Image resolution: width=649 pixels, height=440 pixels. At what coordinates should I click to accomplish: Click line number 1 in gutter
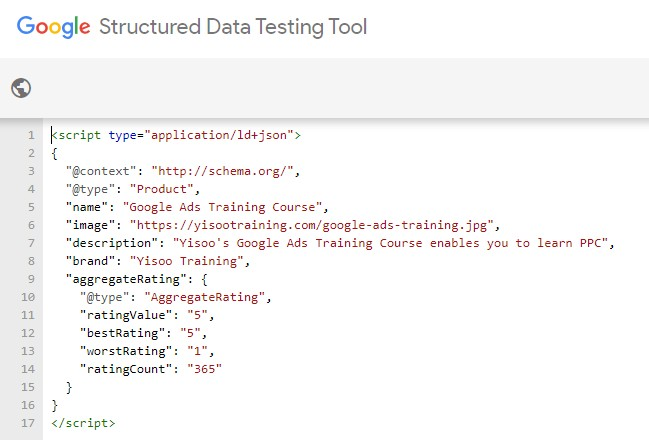coord(31,135)
